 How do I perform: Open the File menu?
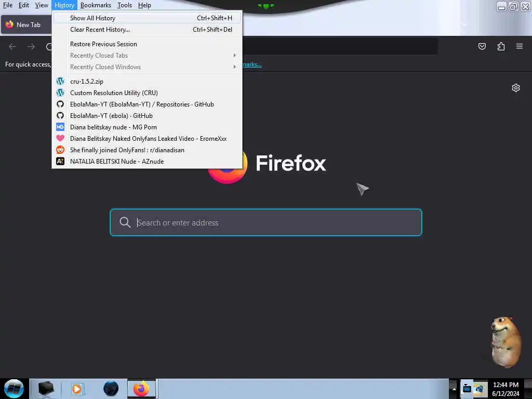(x=7, y=5)
